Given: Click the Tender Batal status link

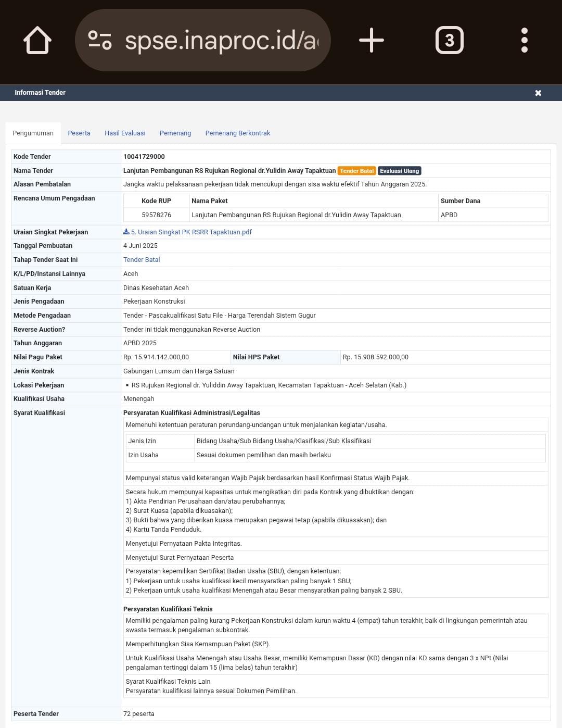Looking at the screenshot, I should point(142,260).
